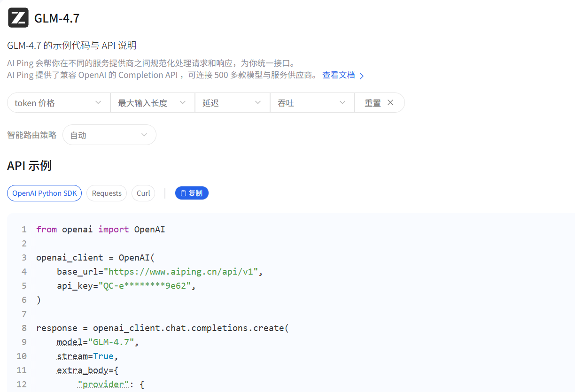
Task: Click the 智能路由策略 label
Action: [32, 135]
